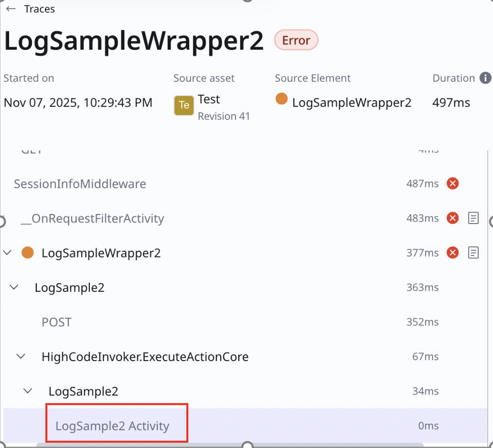Click the horizontal scrollbar at bottom
The width and height of the screenshot is (493, 448).
point(229,445)
